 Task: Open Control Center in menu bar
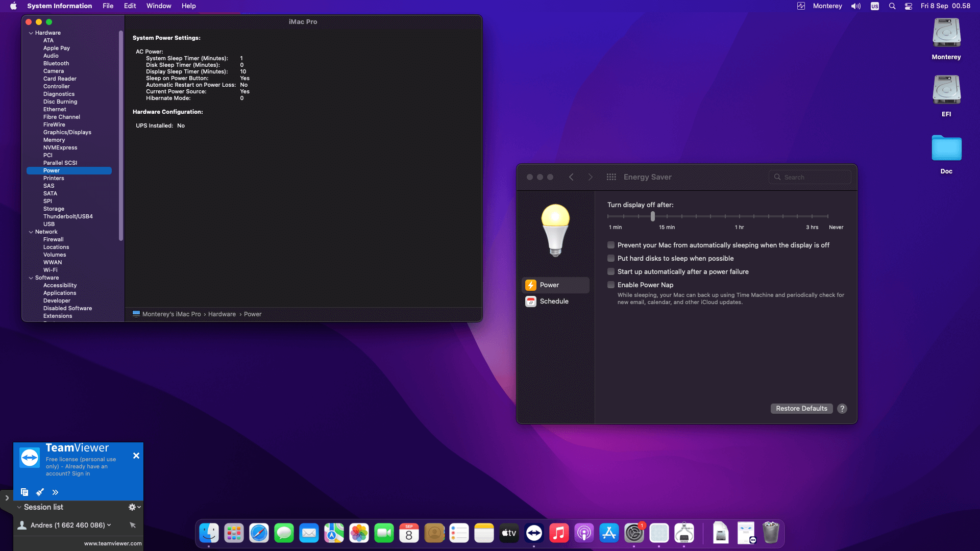pyautogui.click(x=909, y=6)
